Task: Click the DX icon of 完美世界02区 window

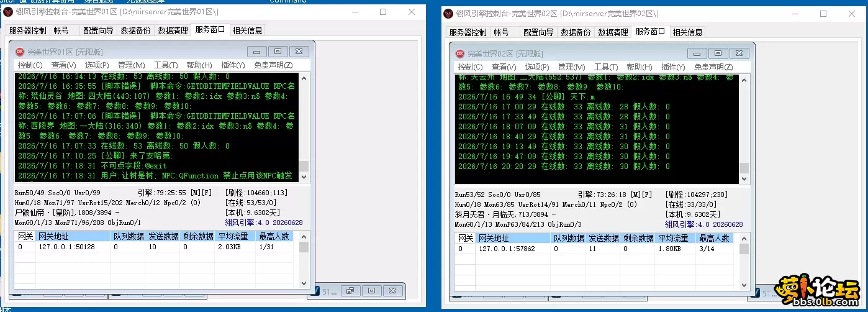Action: point(460,54)
